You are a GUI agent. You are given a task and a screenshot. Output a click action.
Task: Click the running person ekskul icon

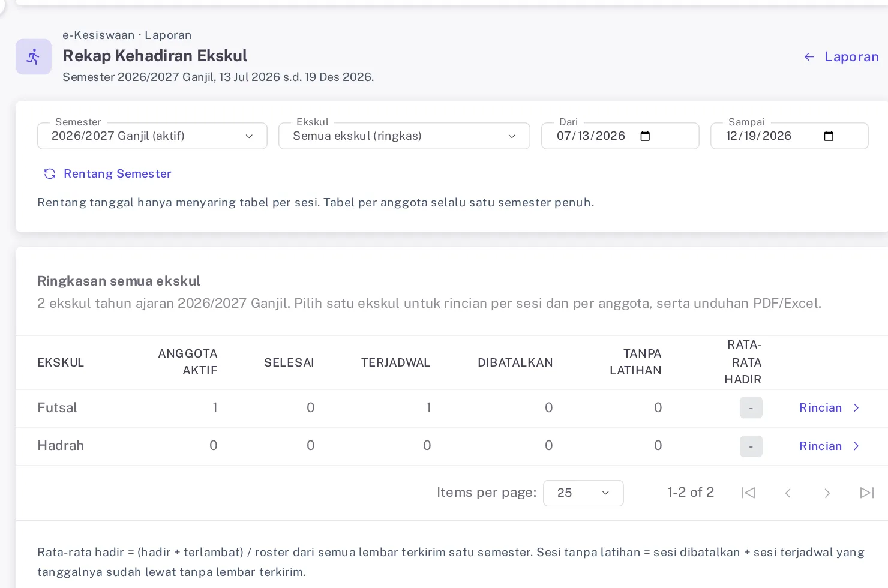pos(33,57)
